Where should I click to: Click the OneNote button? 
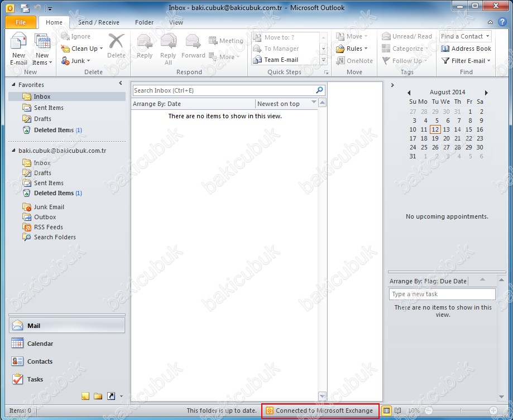pos(354,61)
